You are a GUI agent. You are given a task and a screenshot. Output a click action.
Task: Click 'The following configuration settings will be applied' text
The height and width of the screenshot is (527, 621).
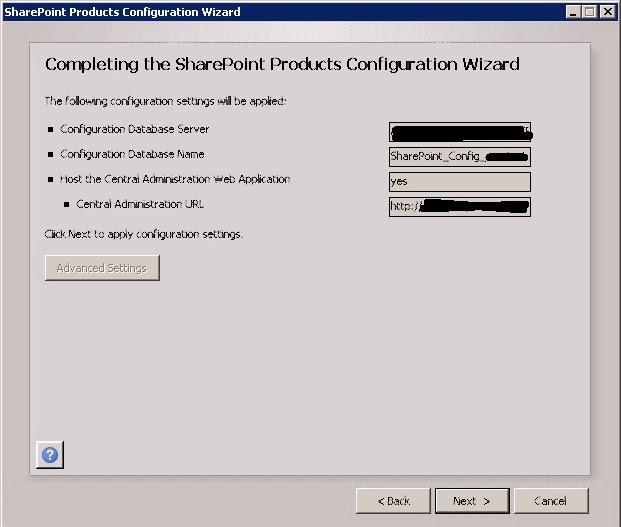point(165,101)
